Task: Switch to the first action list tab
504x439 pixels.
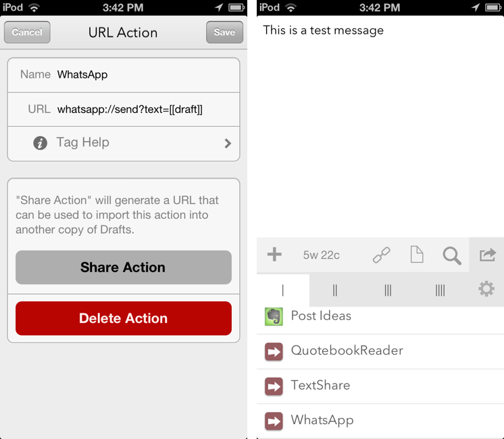Action: click(283, 290)
